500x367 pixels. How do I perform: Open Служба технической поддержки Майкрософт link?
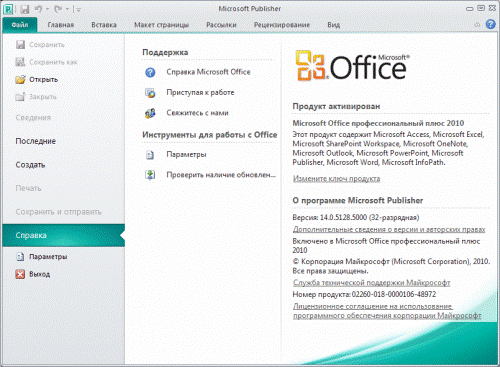(372, 283)
